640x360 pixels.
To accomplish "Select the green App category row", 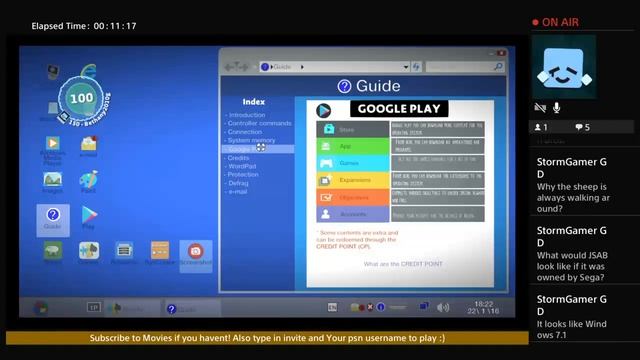I will tap(353, 146).
